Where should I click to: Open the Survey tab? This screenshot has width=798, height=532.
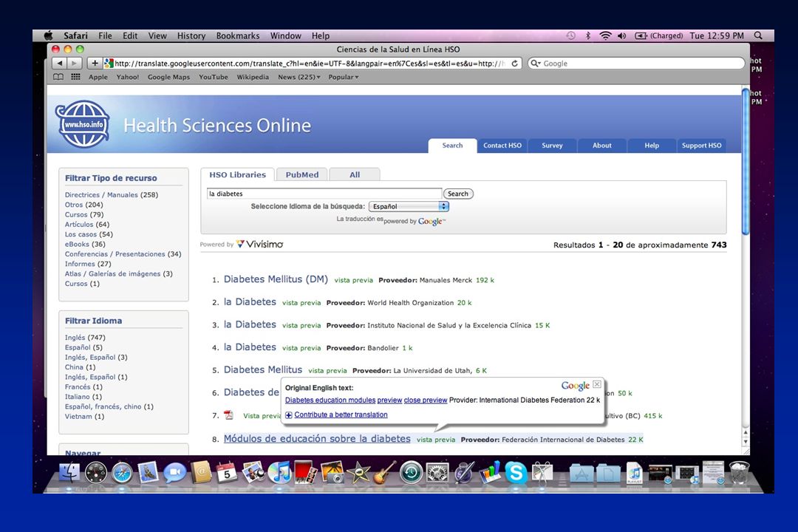coord(552,146)
